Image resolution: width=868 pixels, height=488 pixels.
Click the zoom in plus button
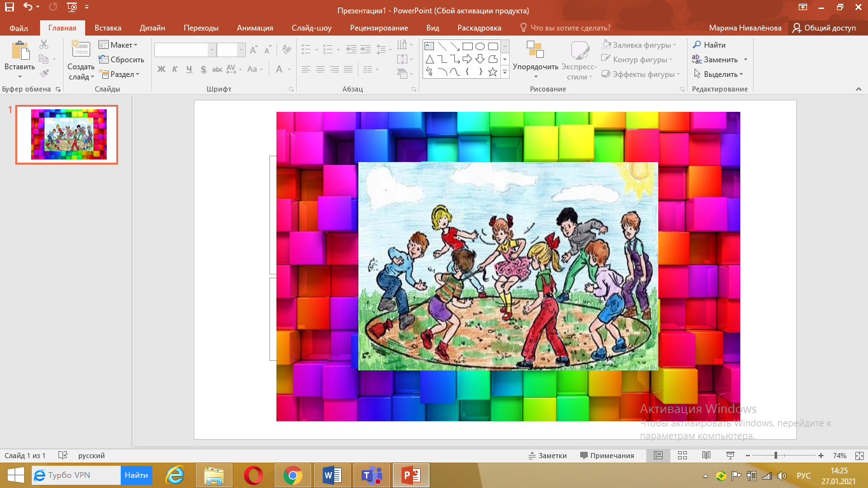tap(821, 456)
